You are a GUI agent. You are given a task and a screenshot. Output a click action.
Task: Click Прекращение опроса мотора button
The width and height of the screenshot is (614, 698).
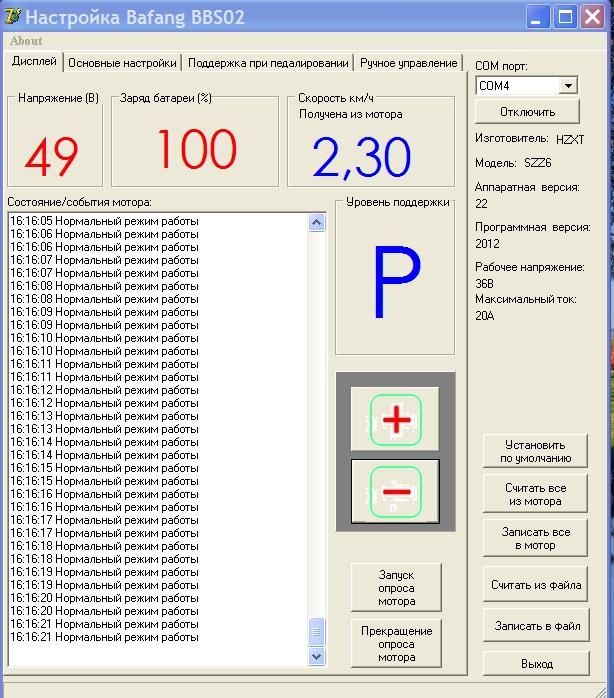tap(396, 644)
